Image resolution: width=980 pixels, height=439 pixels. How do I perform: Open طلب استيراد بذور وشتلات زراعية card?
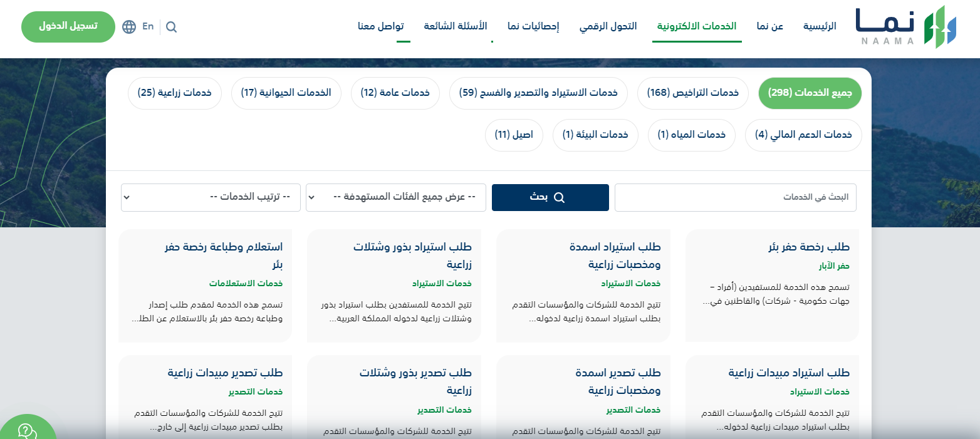point(394,286)
